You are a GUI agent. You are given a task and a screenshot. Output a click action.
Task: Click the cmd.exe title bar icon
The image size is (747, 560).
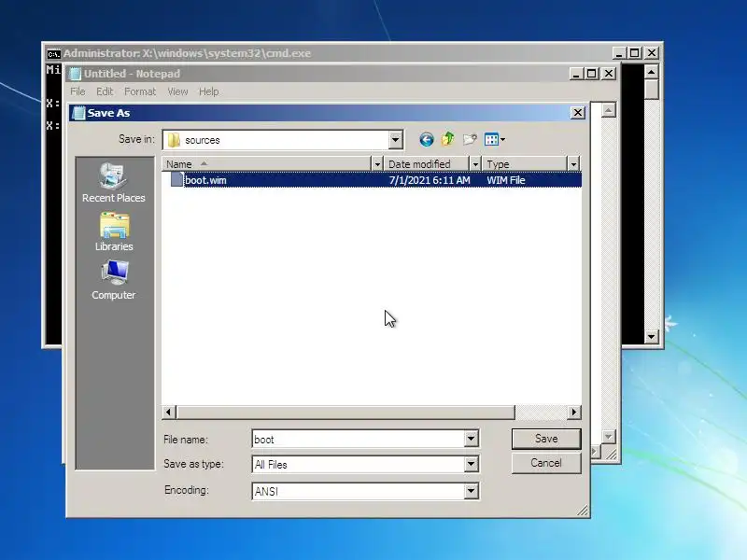(54, 54)
